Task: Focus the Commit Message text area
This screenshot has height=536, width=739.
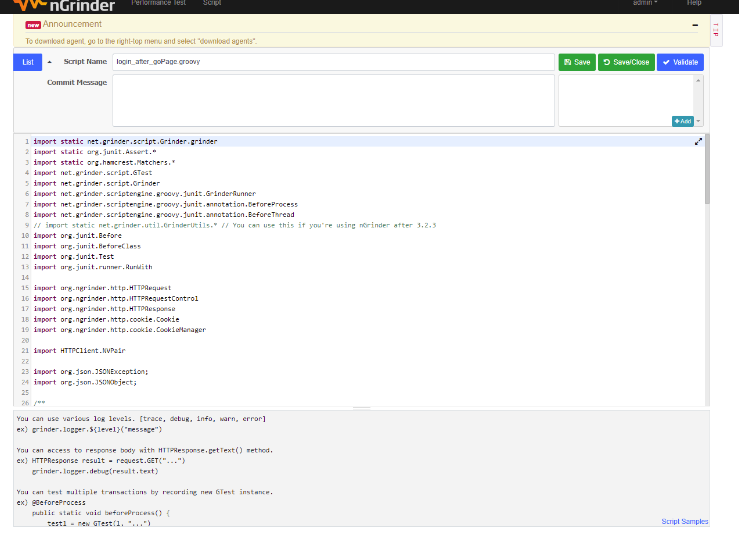Action: pyautogui.click(x=333, y=100)
